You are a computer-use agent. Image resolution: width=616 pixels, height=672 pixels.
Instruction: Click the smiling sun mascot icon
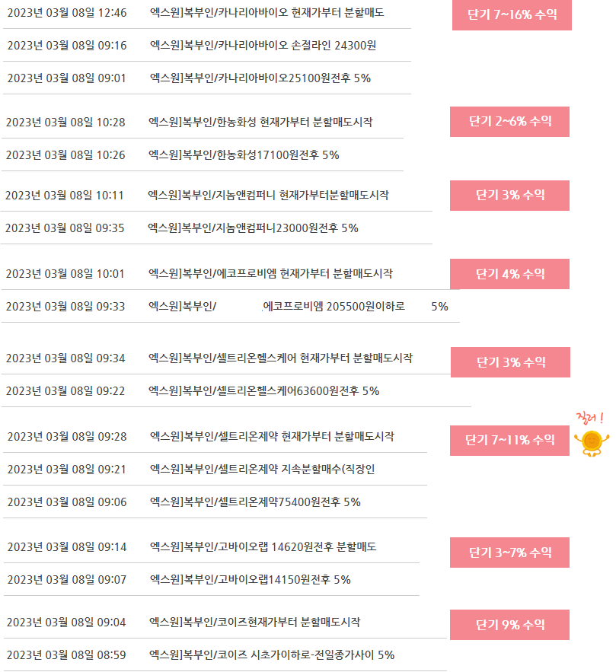pyautogui.click(x=592, y=443)
